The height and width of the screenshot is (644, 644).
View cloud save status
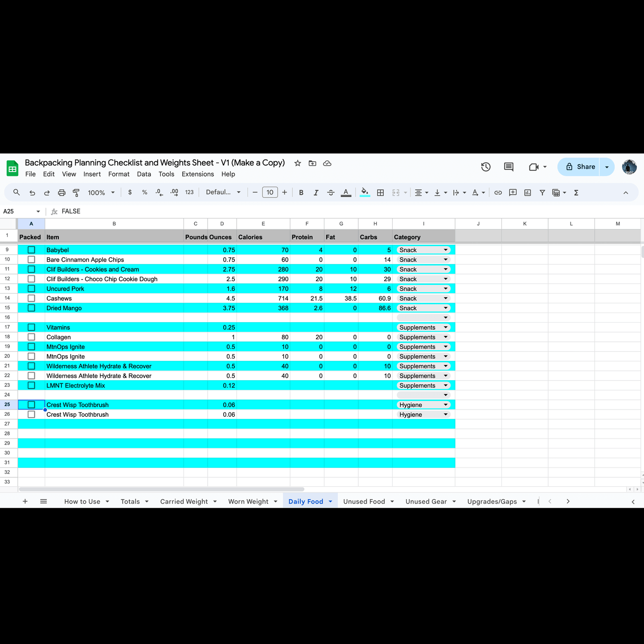coord(327,163)
